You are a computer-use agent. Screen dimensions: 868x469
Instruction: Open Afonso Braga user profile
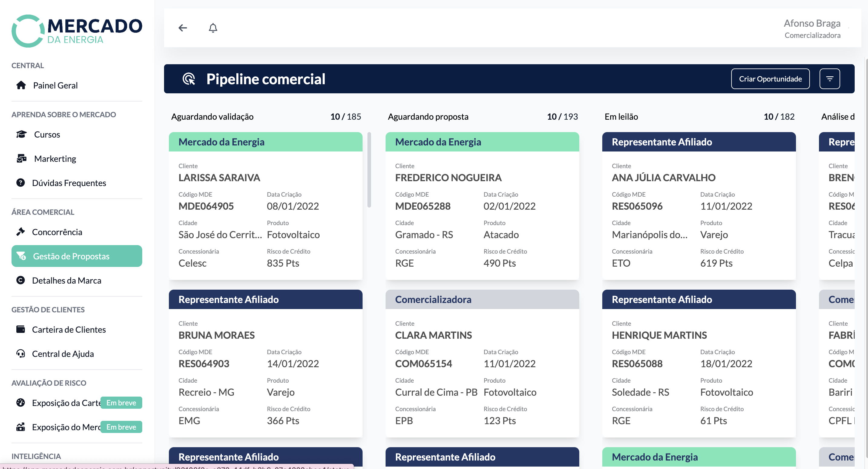(x=812, y=28)
